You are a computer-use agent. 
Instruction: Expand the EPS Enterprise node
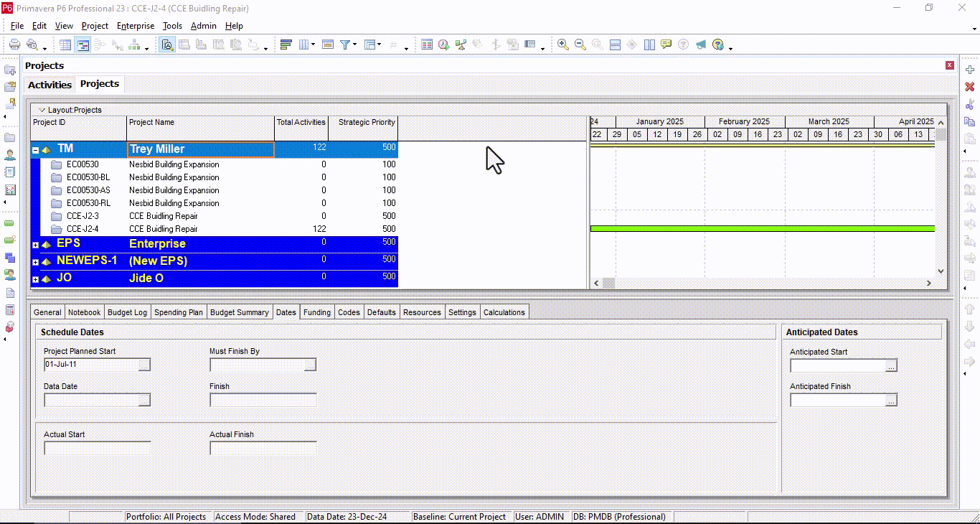tap(34, 243)
